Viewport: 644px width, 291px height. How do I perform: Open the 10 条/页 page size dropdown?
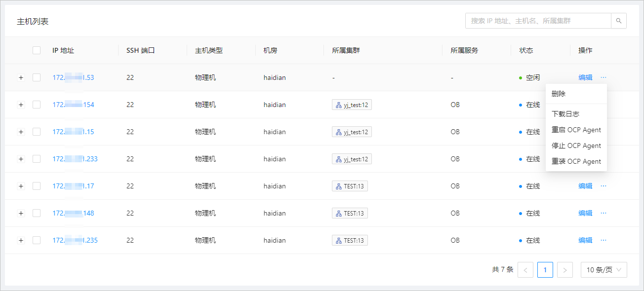point(604,270)
